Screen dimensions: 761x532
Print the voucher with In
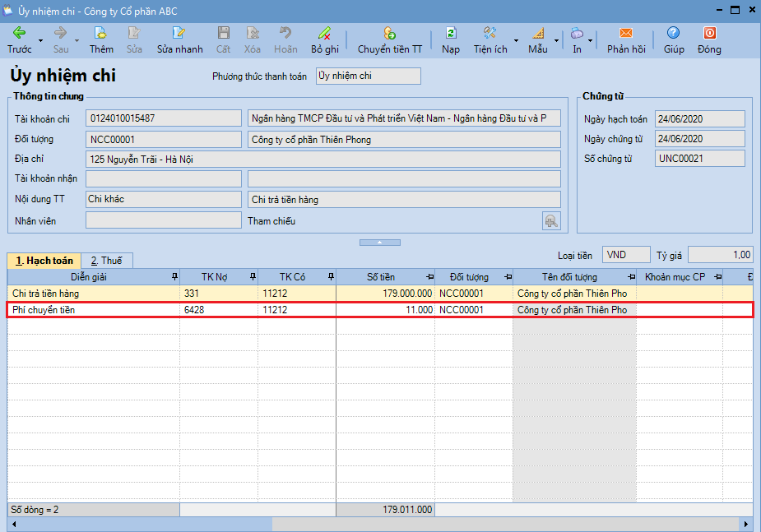click(x=577, y=39)
